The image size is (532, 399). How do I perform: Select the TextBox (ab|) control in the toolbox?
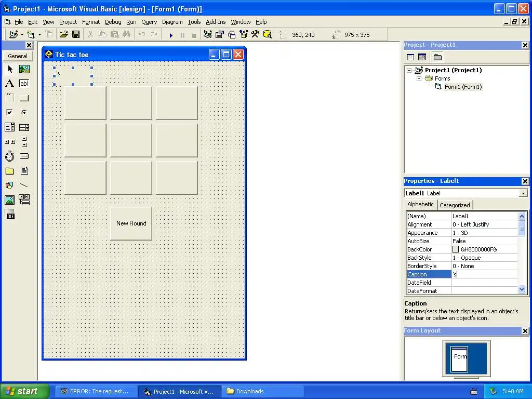(24, 84)
